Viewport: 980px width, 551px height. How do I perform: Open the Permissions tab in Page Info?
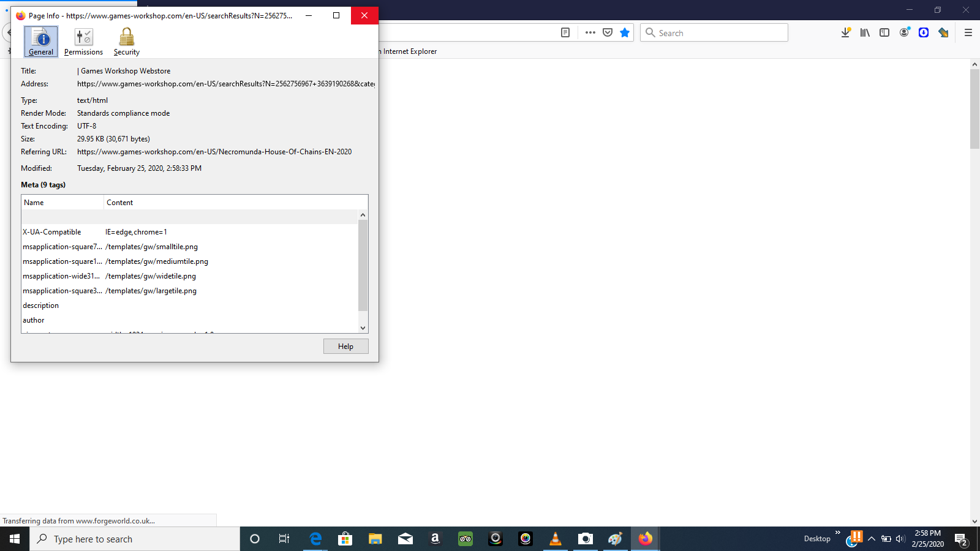83,42
